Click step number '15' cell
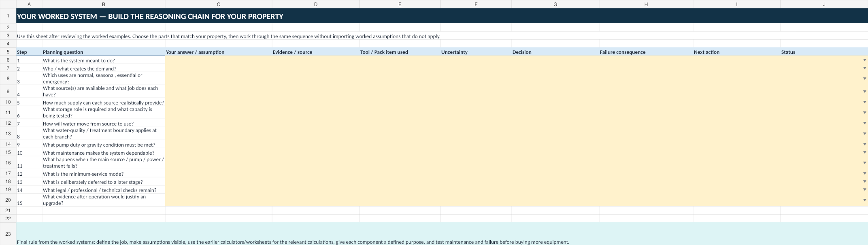The width and height of the screenshot is (868, 245). click(29, 200)
